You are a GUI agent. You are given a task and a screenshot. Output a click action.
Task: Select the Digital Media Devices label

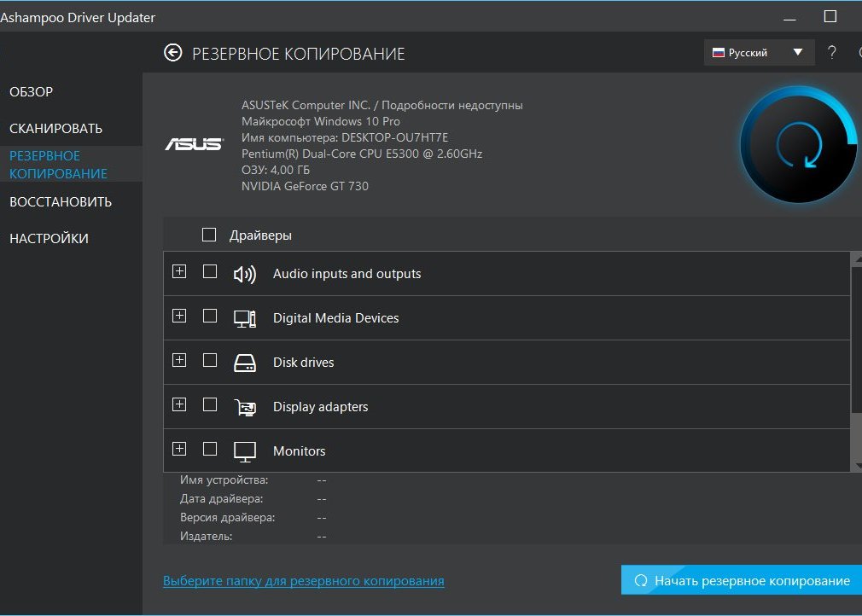(x=336, y=318)
